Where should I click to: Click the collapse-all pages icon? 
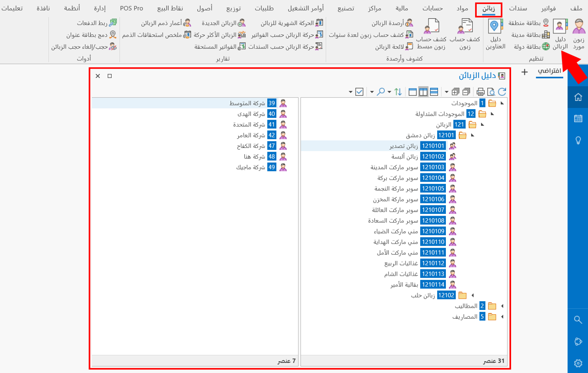pos(467,92)
